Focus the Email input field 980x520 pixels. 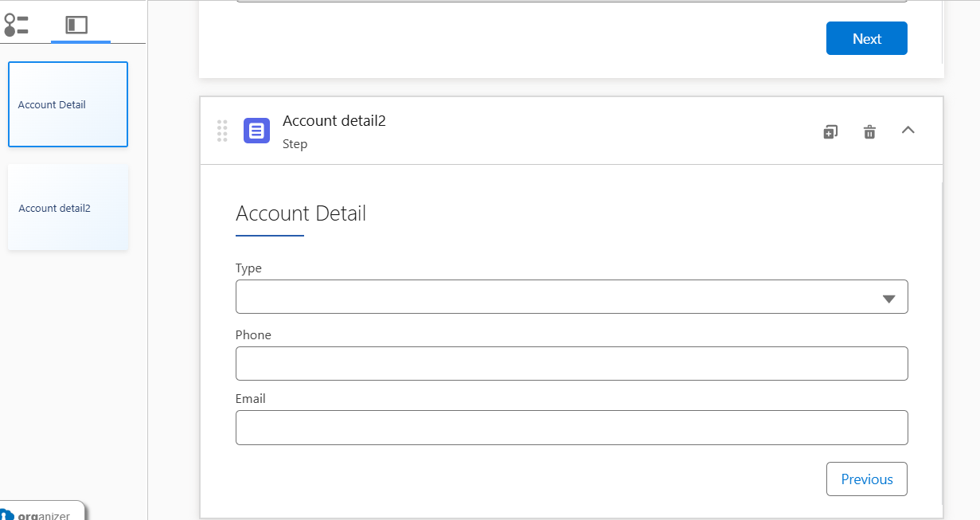[x=571, y=428]
